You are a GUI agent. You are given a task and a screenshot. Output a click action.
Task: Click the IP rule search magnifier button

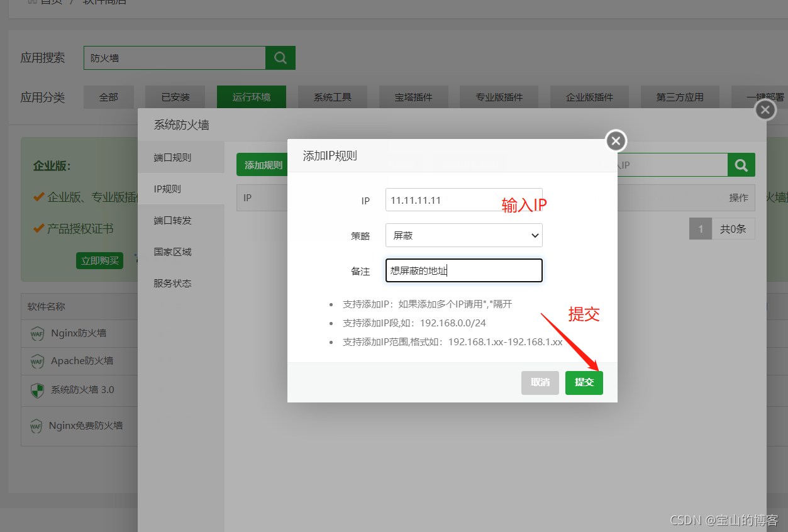(x=741, y=165)
